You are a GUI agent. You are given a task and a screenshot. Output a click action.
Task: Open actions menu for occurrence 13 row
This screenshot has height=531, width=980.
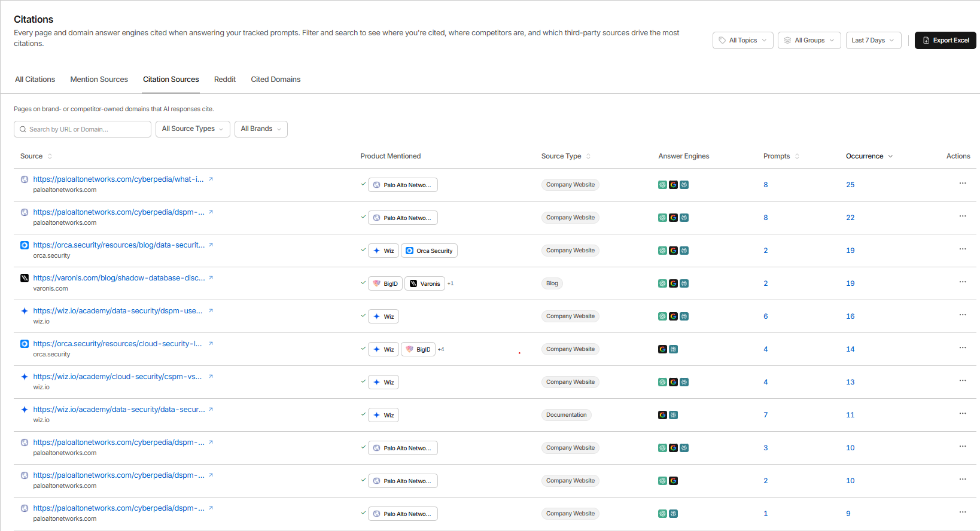coord(963,381)
